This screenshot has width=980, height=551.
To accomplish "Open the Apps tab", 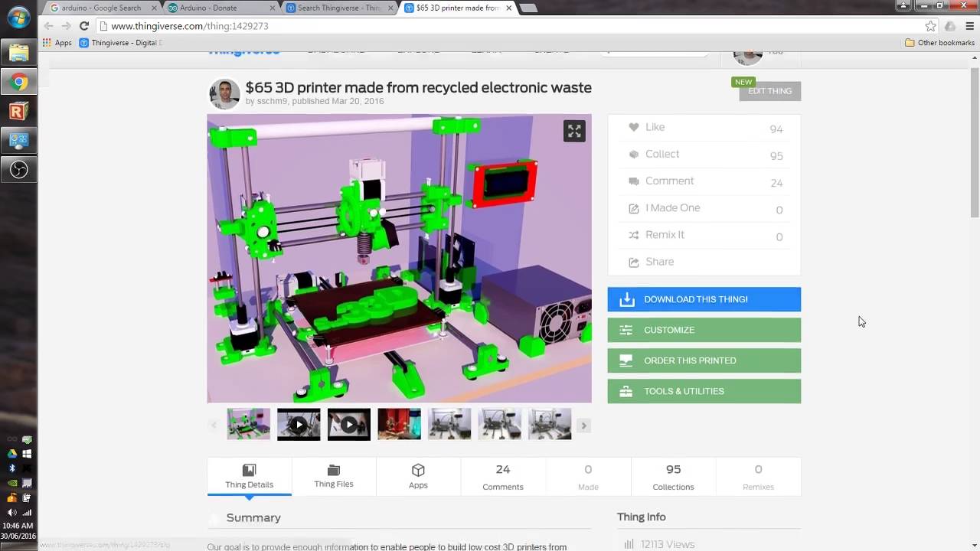I will click(418, 476).
